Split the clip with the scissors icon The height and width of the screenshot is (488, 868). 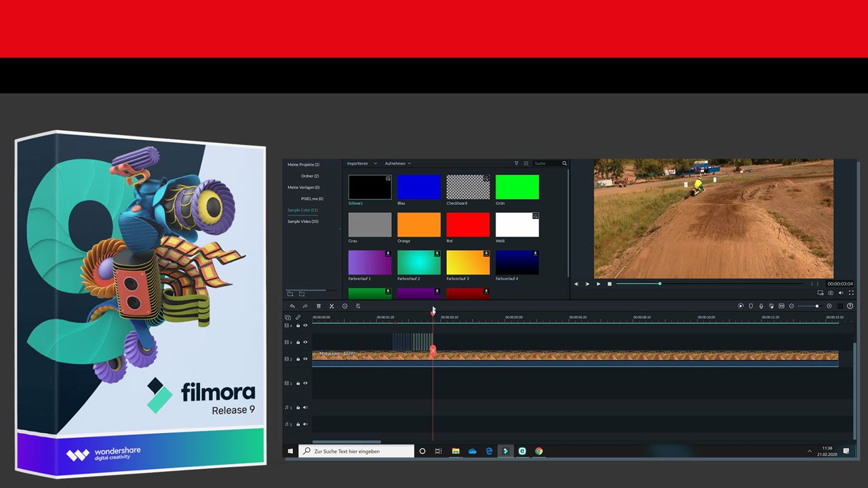332,306
